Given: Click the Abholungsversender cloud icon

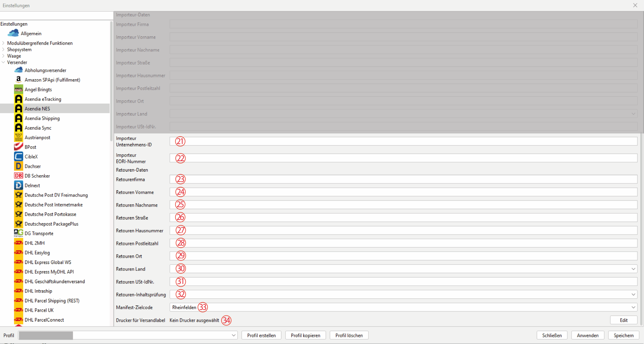Looking at the screenshot, I should (x=18, y=70).
